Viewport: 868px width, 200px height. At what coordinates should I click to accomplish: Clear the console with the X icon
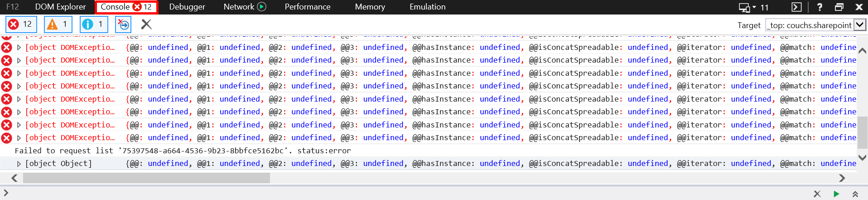tap(146, 24)
